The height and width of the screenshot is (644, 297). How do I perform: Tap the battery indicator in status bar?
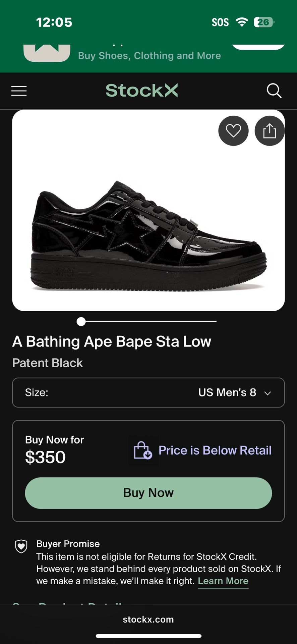pyautogui.click(x=264, y=22)
